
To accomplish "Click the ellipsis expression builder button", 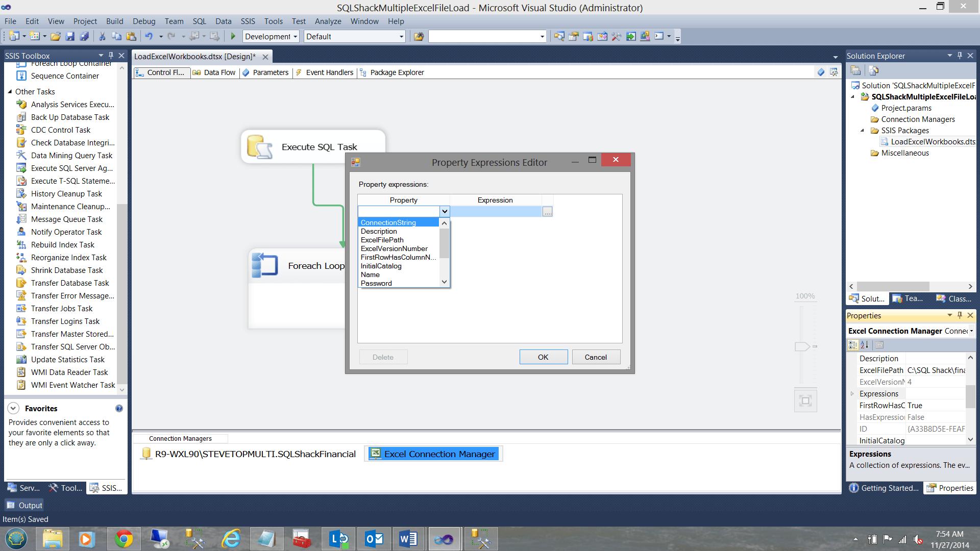I will coord(547,211).
